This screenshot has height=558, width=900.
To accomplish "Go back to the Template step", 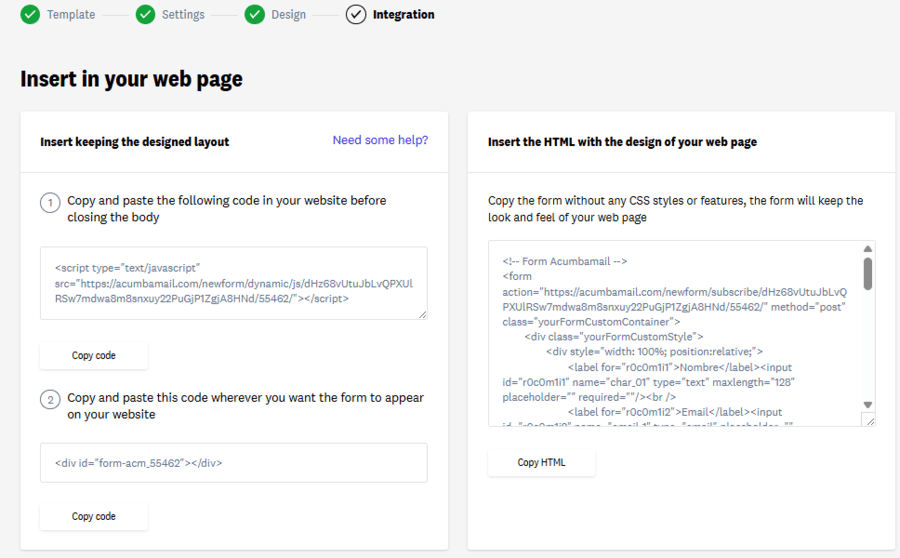I will point(71,14).
